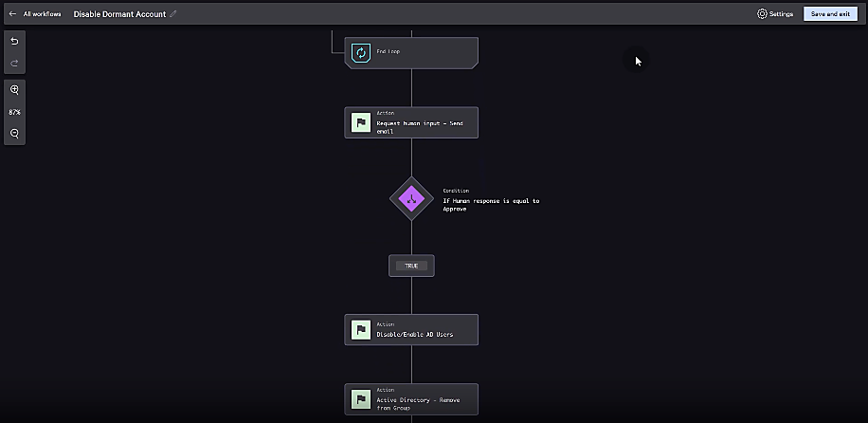Select the purple Condition diamond icon
The height and width of the screenshot is (423, 868).
[x=411, y=199]
